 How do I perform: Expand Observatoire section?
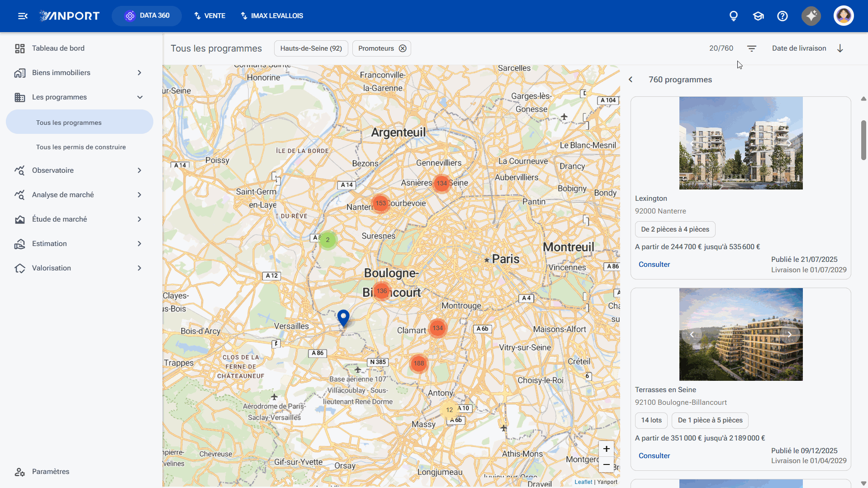80,171
